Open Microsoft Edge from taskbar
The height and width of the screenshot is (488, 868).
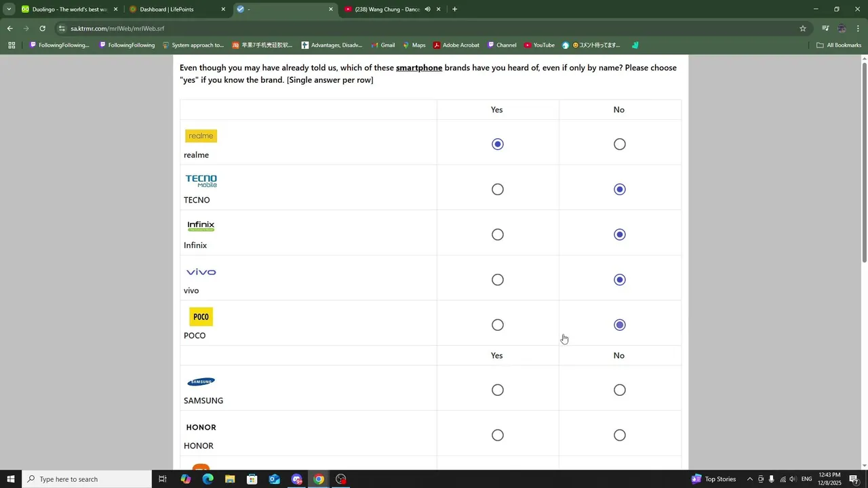pos(208,479)
